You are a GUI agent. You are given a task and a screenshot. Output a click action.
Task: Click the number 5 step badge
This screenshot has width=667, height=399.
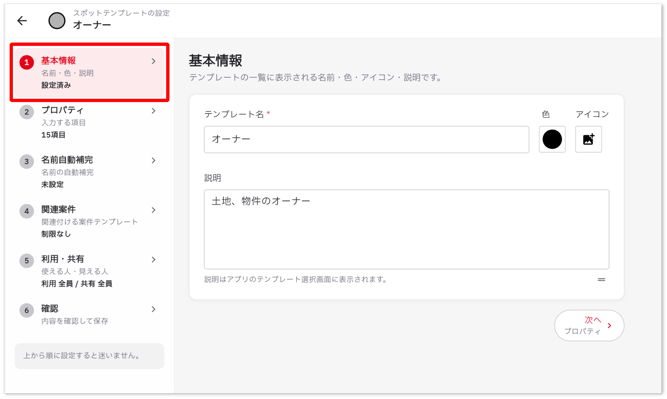(26, 261)
